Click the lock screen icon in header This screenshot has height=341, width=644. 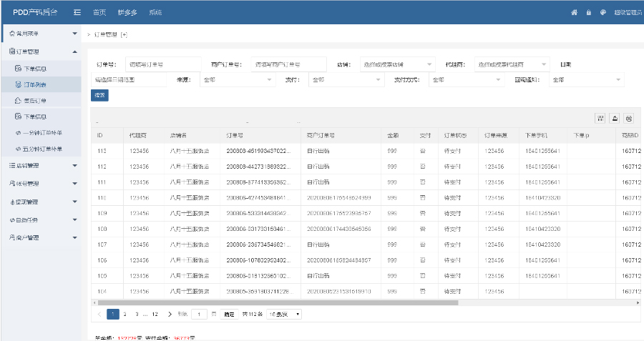588,13
